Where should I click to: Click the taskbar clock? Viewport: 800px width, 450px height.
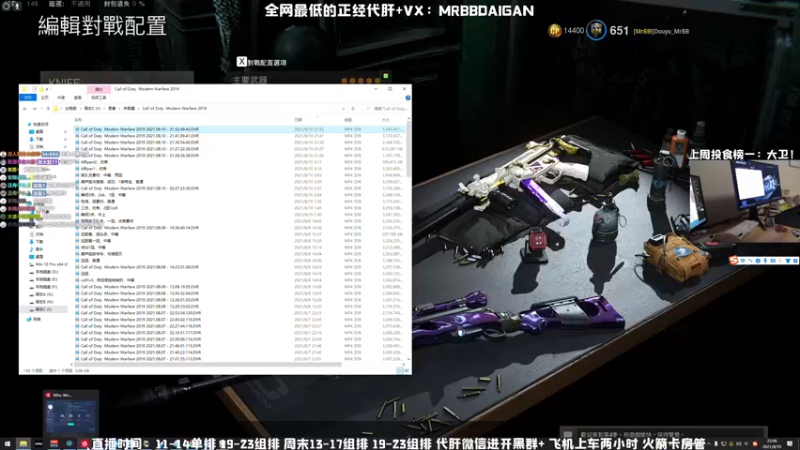pyautogui.click(x=770, y=443)
